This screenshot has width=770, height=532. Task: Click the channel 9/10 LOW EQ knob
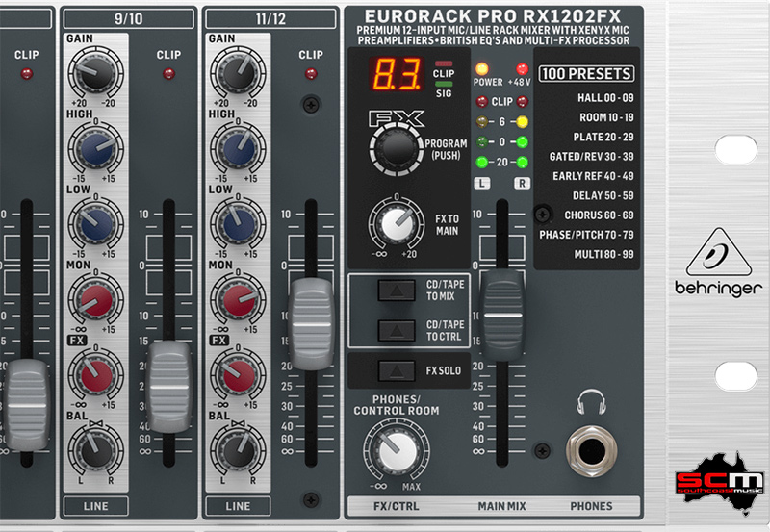point(95,224)
